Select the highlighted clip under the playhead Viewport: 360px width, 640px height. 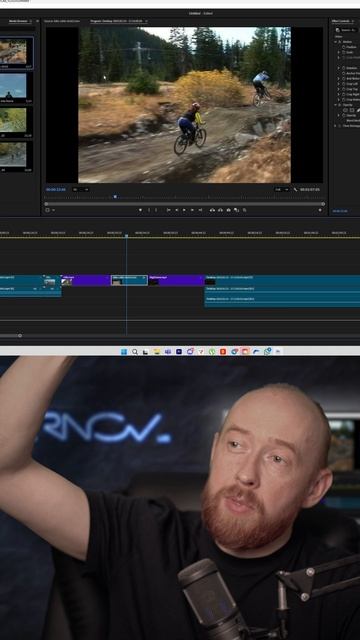click(x=129, y=280)
